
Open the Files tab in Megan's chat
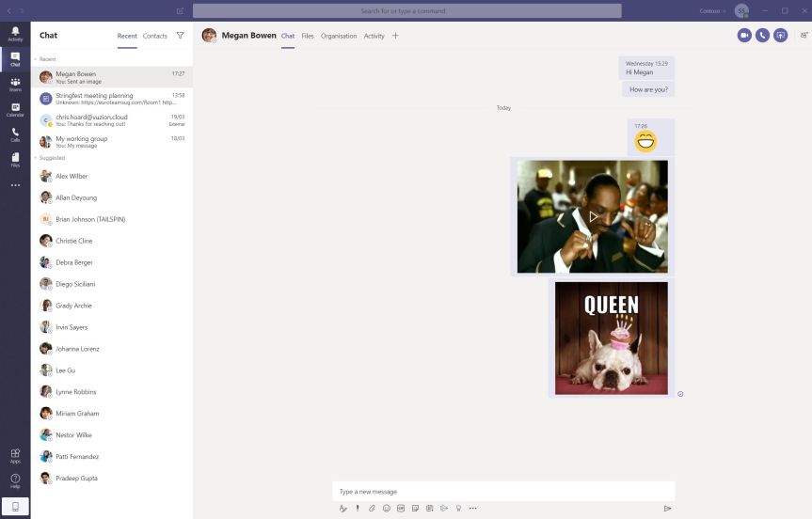pyautogui.click(x=308, y=36)
